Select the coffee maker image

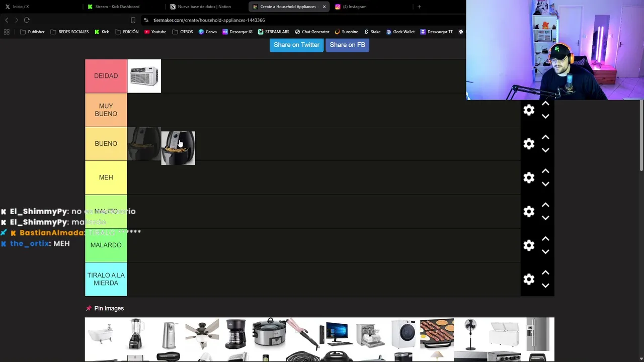coord(235,333)
